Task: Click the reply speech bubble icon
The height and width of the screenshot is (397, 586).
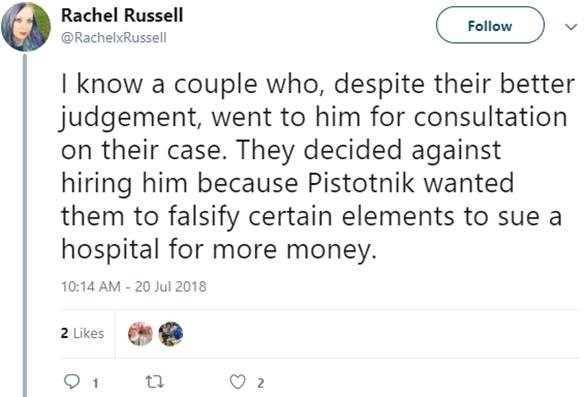Action: pos(72,382)
